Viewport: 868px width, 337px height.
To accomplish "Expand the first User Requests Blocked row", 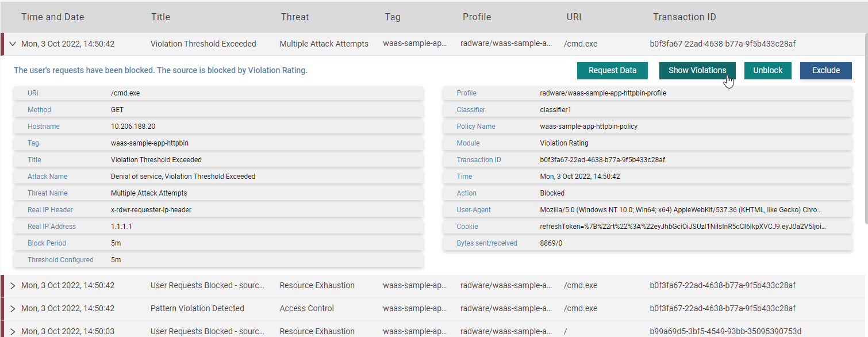I will pyautogui.click(x=13, y=285).
